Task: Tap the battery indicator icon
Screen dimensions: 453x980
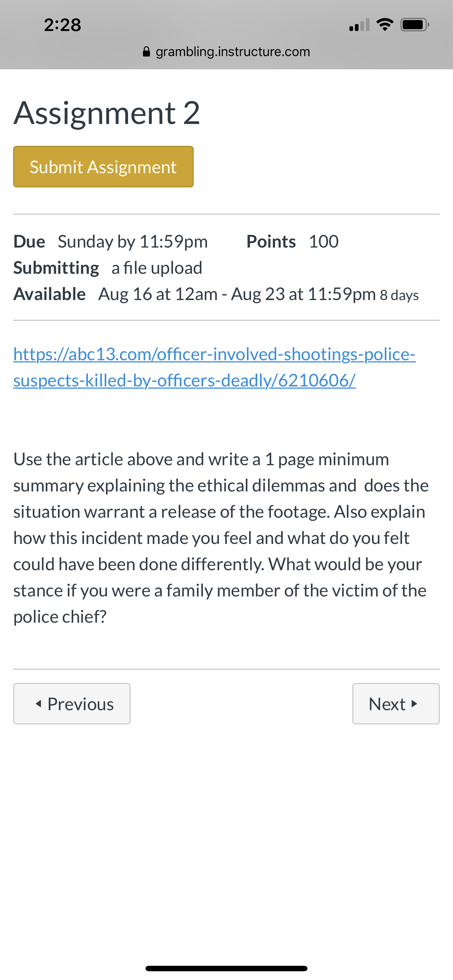Action: coord(415,25)
